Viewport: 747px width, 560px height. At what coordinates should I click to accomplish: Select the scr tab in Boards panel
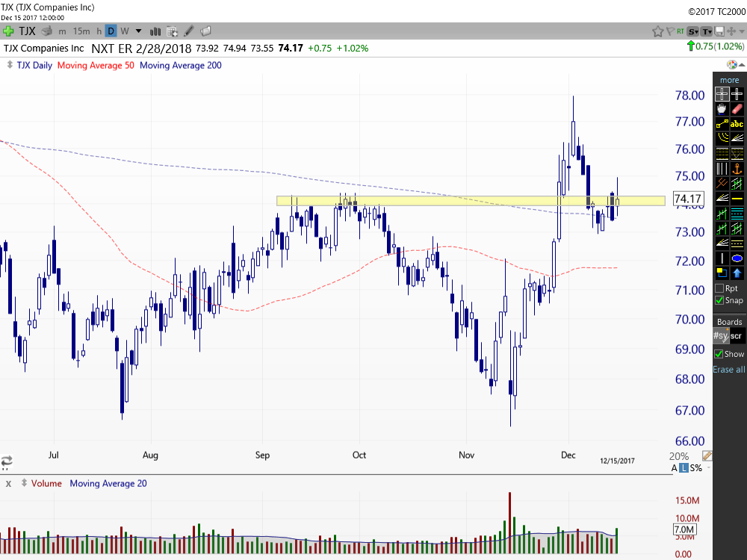[737, 335]
